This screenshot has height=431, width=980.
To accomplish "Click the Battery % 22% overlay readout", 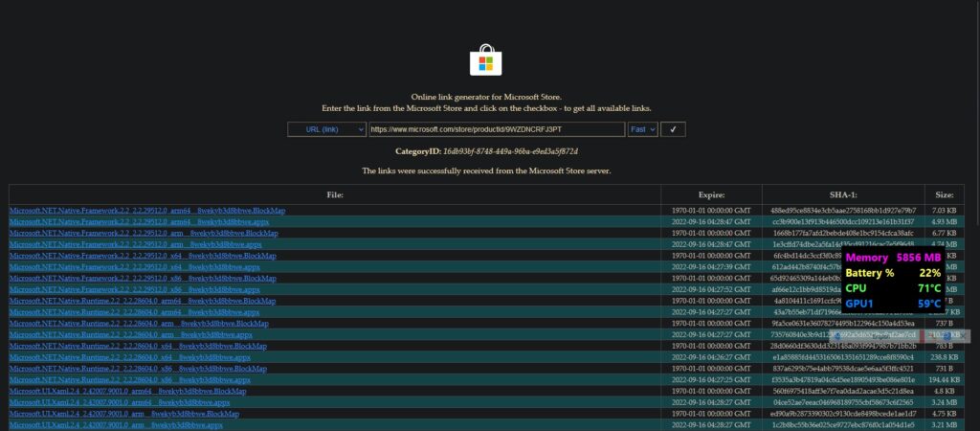I will (893, 273).
